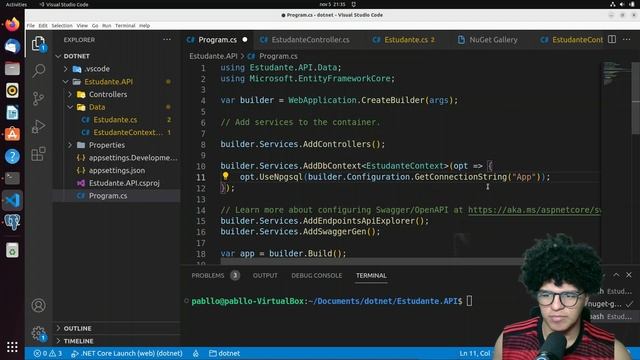The width and height of the screenshot is (640, 360).
Task: Close the terminal panel
Action: point(629,275)
